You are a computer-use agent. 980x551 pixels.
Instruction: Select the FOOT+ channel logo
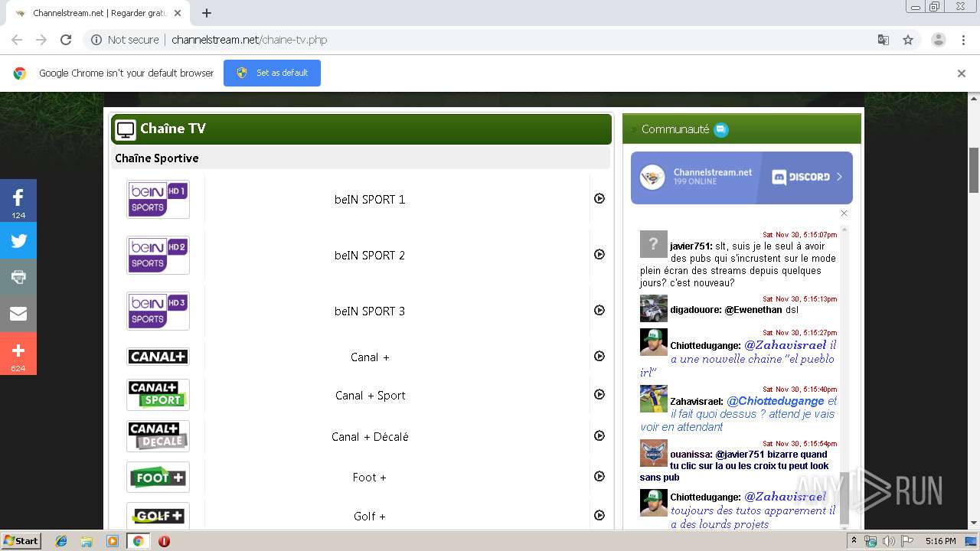pos(158,477)
